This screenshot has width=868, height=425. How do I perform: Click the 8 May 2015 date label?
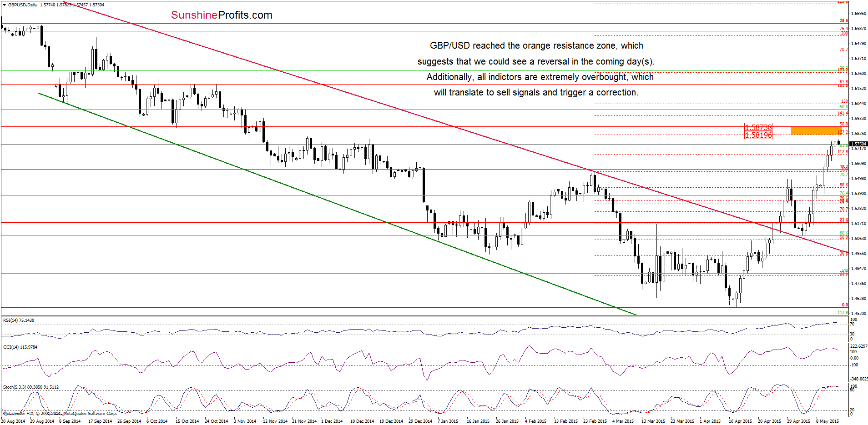[828, 421]
